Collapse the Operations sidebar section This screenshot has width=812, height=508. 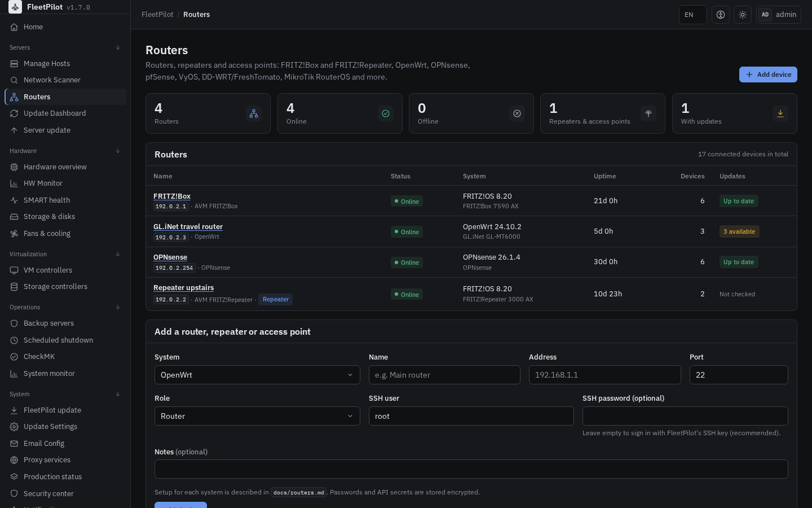tap(118, 307)
